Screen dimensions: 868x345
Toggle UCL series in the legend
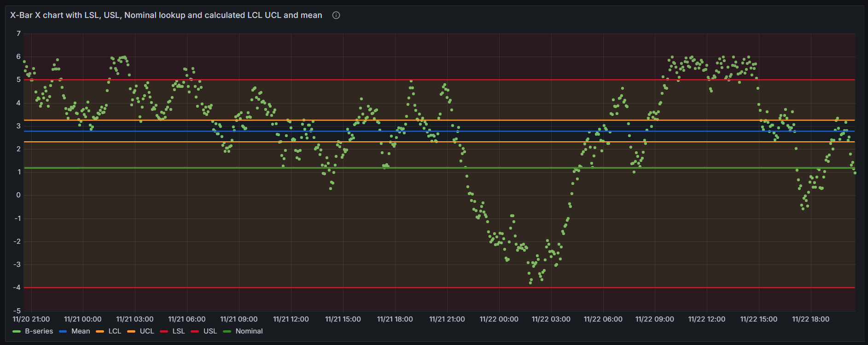pos(147,331)
